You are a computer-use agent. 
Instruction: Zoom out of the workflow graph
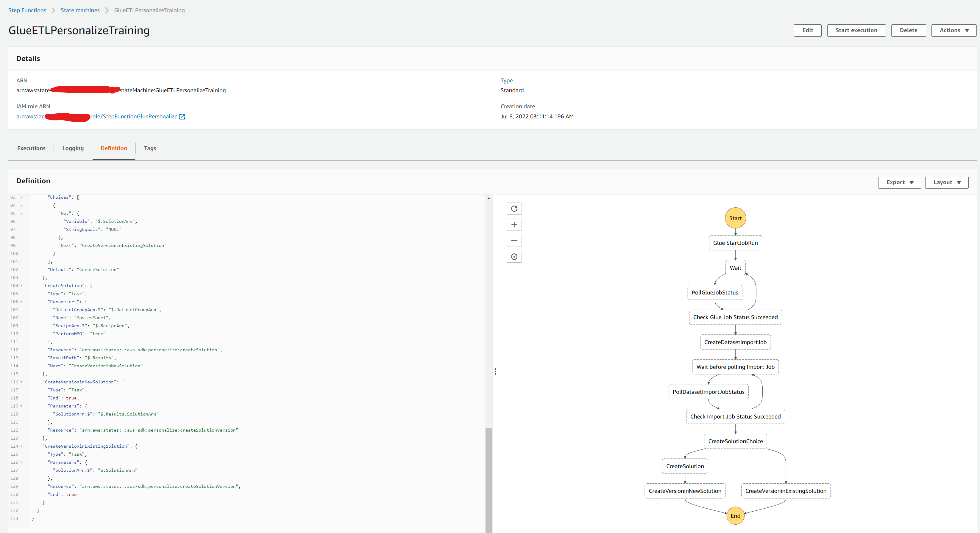[514, 241]
